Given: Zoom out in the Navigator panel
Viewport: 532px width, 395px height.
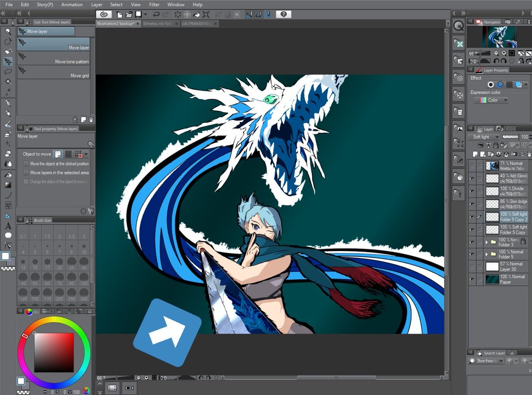Looking at the screenshot, I should point(497,53).
